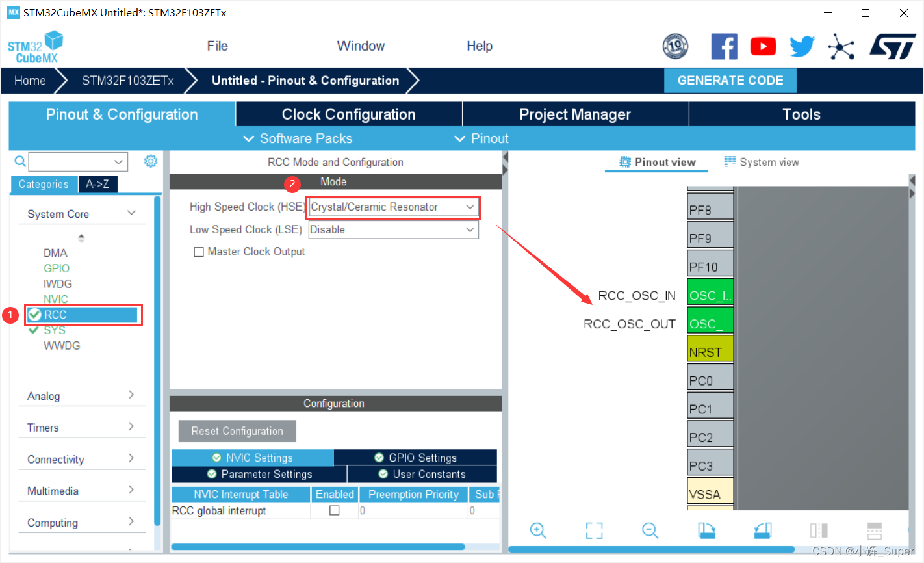Open the Low Speed Clock (LSE) dropdown
The image size is (924, 563).
(393, 229)
